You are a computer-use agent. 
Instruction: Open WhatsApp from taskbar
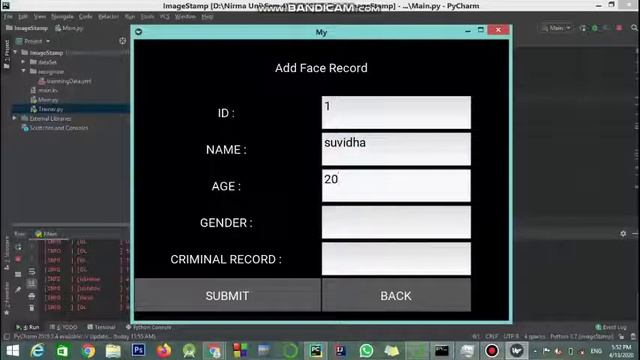366,351
